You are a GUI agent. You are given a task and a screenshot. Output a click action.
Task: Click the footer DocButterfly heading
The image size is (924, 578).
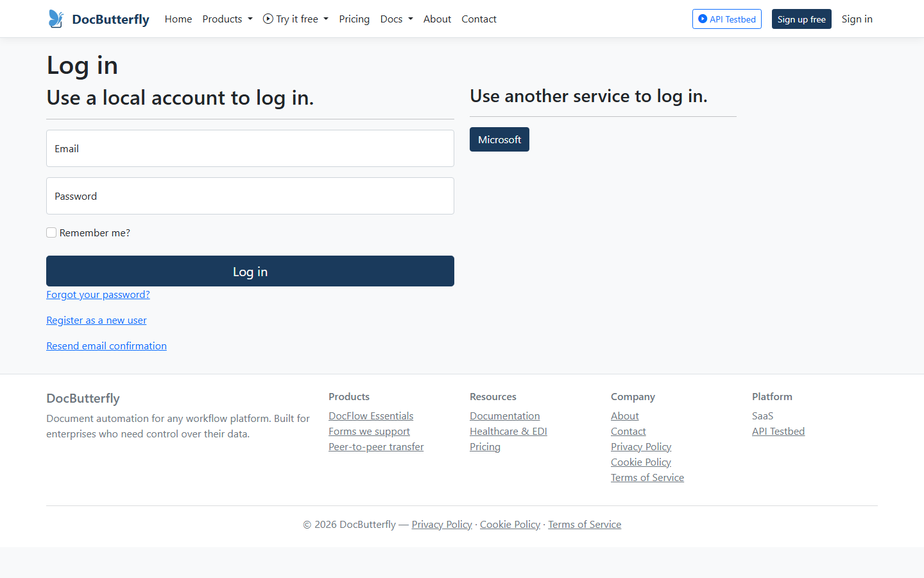point(83,398)
